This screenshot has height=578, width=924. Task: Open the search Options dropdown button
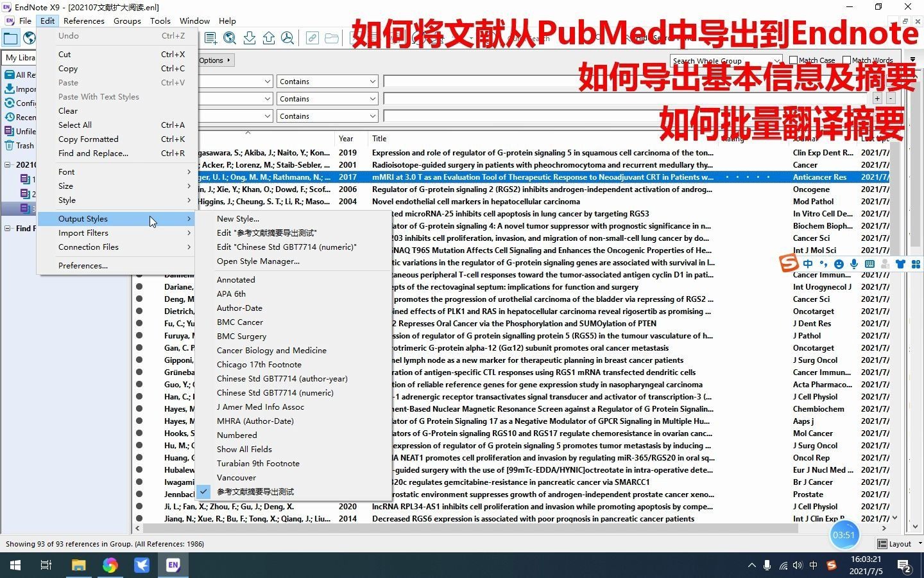(x=216, y=60)
